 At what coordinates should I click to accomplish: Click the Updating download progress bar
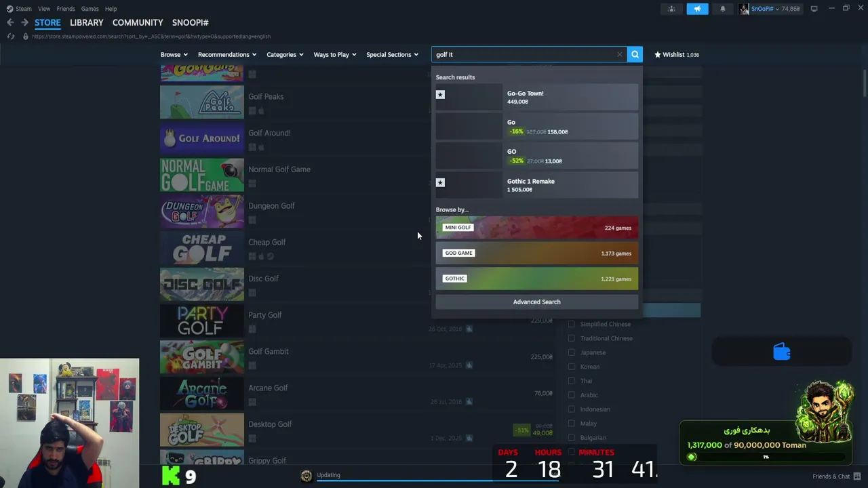[438, 482]
